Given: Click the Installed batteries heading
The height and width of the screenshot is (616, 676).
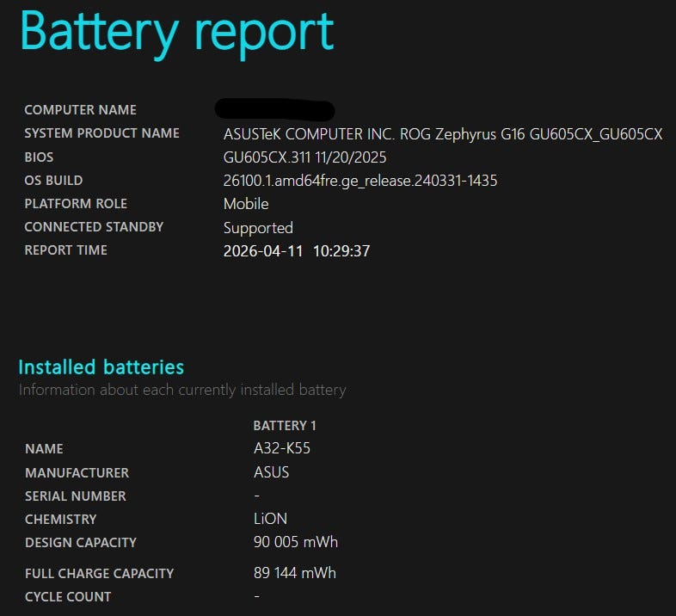Looking at the screenshot, I should click(101, 367).
